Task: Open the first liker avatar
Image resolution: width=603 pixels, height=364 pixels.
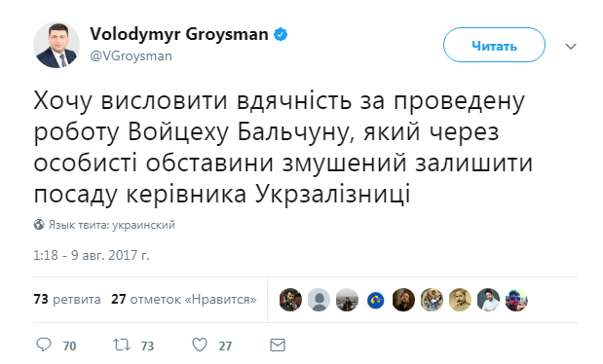Action: 290,300
